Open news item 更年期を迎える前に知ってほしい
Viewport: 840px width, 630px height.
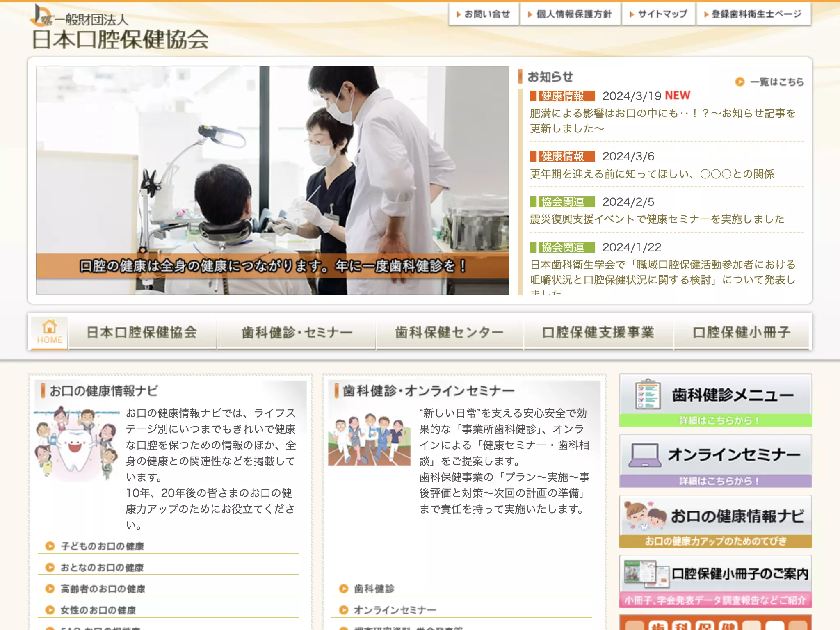click(x=652, y=174)
